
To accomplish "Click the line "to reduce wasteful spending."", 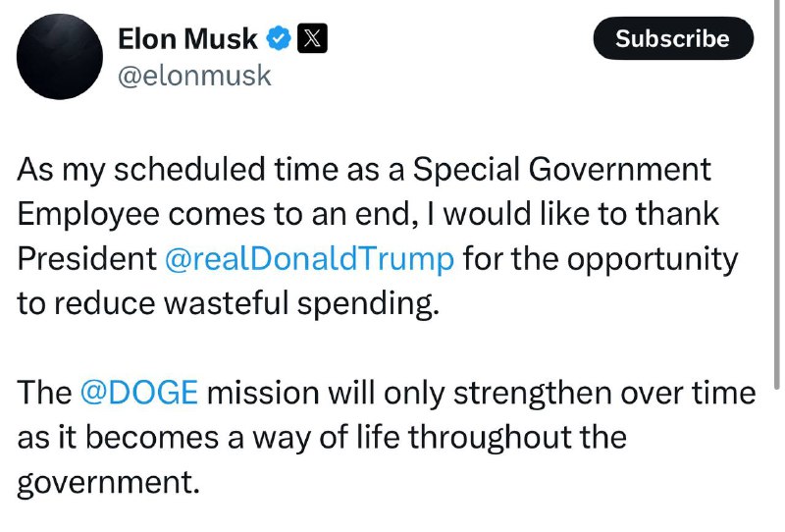I will coord(229,304).
